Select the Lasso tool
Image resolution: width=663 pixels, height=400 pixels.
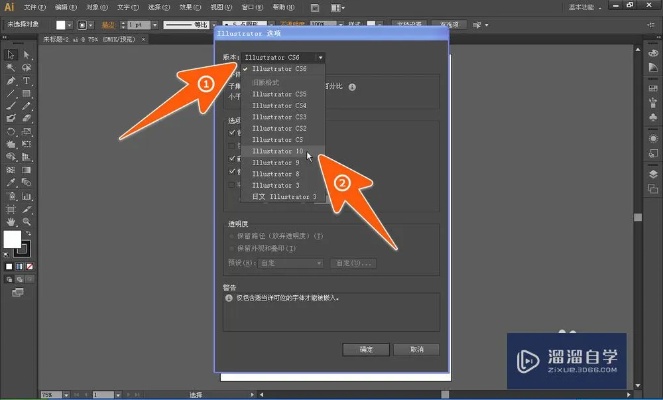pyautogui.click(x=26, y=68)
